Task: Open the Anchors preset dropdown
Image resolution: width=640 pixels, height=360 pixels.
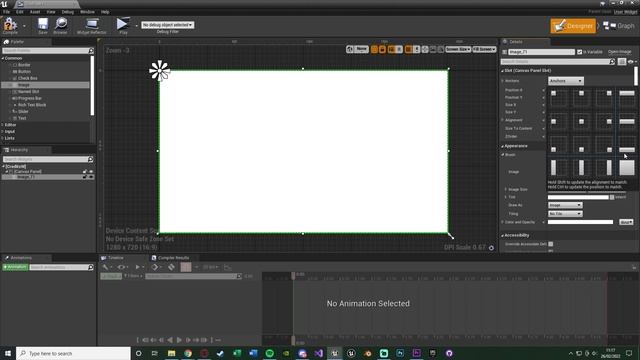Action: (x=566, y=81)
